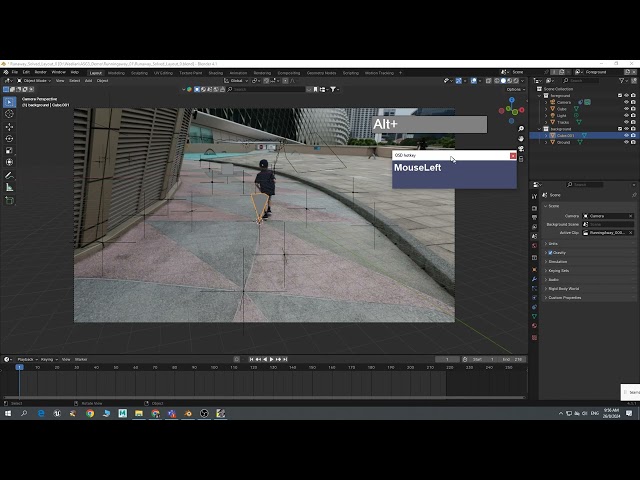Open the Texture properties tab
This screenshot has height=480, width=640.
(534, 338)
